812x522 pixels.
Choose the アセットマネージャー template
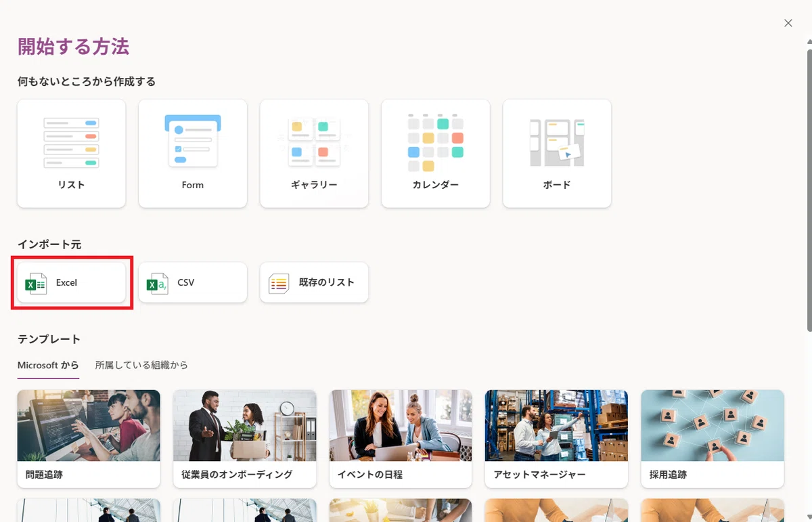(556, 439)
